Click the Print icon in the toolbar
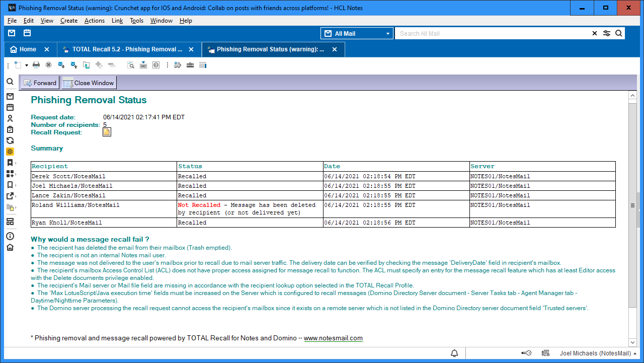 pos(36,65)
